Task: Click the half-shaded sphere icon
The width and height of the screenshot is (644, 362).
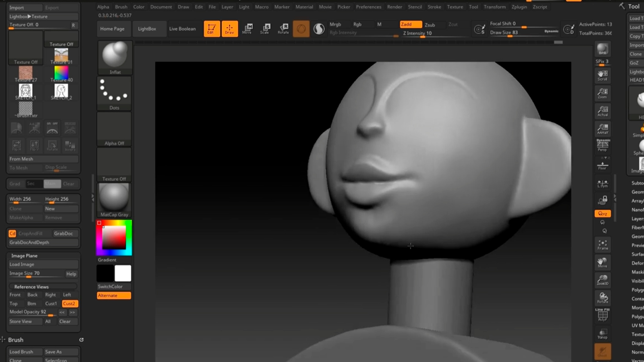Action: [x=319, y=29]
